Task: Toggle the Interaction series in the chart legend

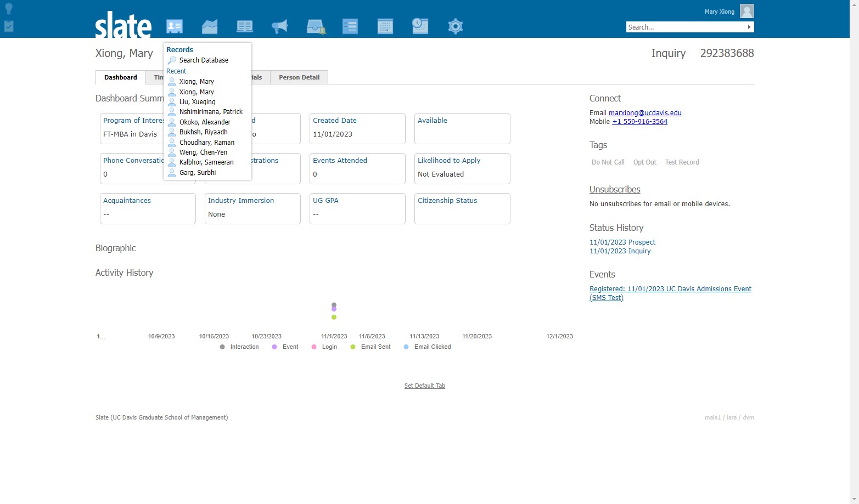Action: coord(239,347)
